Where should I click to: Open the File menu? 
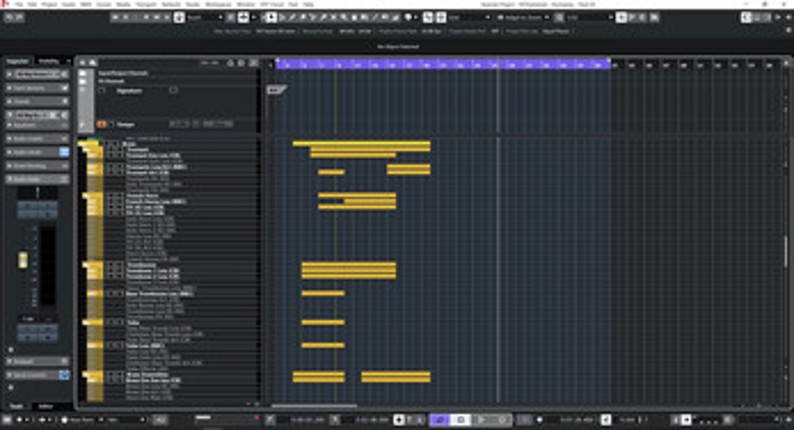(x=19, y=4)
